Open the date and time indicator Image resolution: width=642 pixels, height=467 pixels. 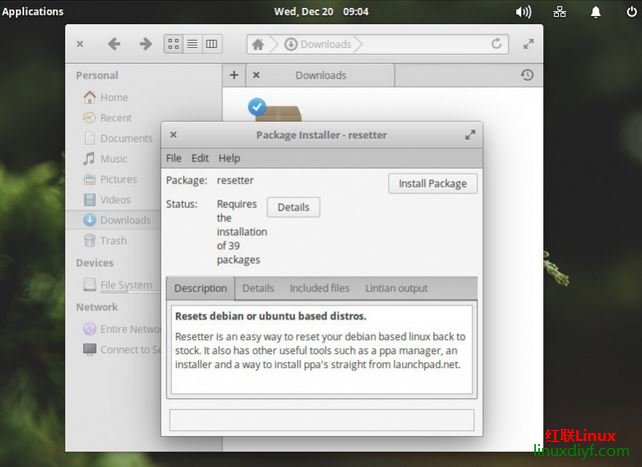click(x=321, y=11)
